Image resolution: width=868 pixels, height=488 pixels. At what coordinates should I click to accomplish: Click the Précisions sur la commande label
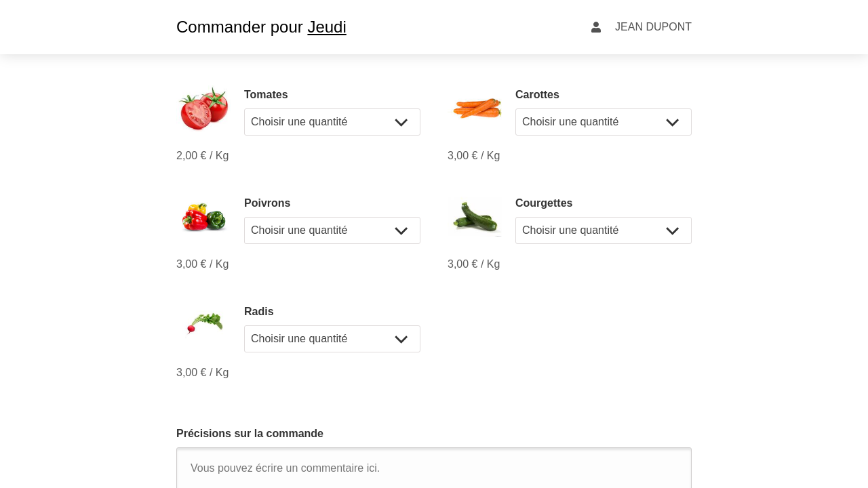point(250,434)
